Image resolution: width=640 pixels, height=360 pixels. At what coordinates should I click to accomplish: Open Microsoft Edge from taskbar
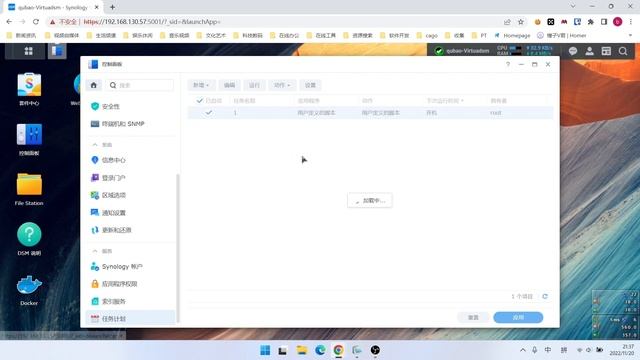pos(320,350)
